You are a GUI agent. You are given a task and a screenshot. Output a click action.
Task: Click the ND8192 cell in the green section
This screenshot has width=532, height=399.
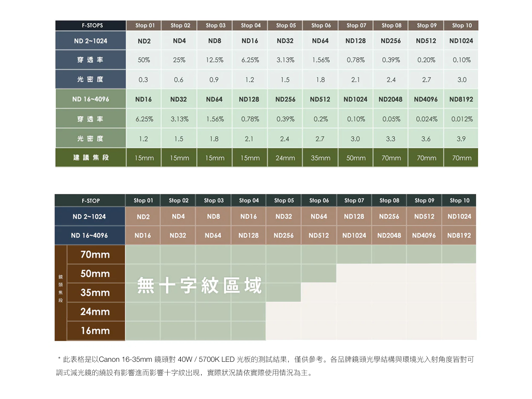coord(461,99)
